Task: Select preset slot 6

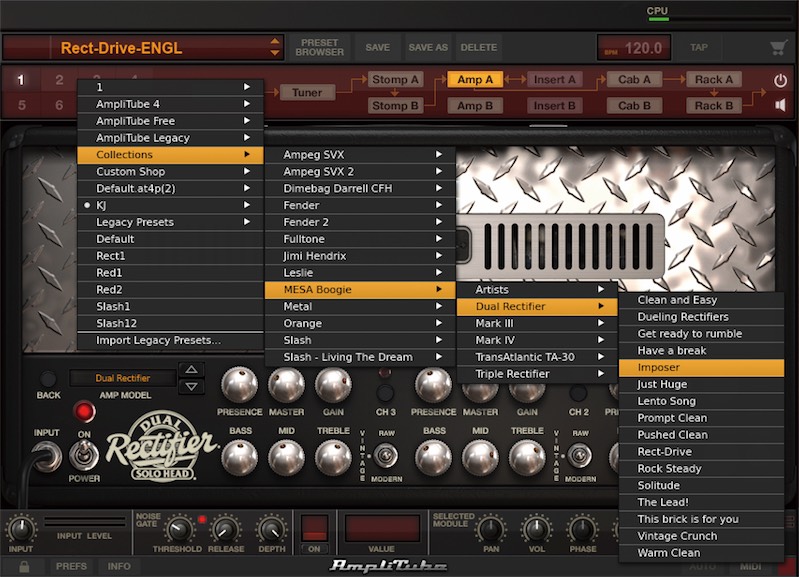Action: pos(59,105)
